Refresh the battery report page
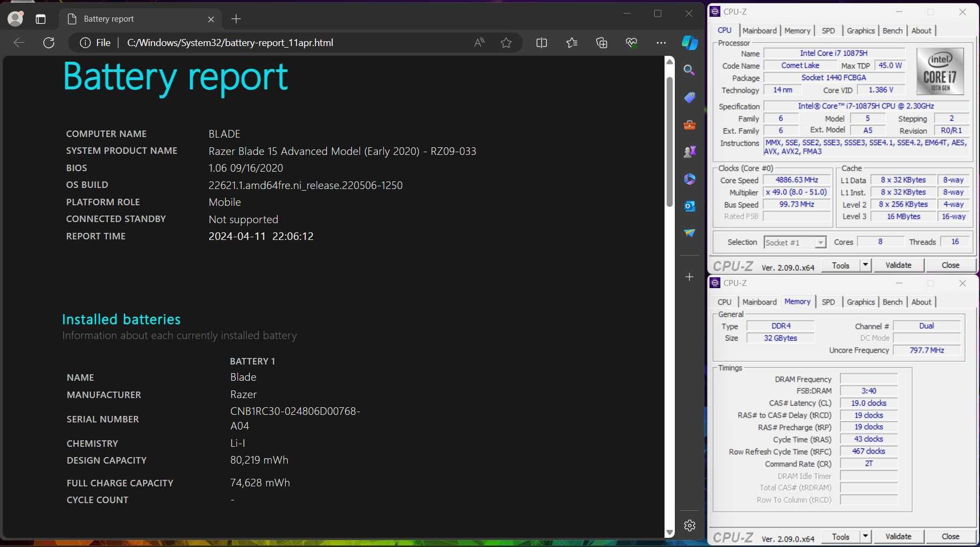The width and height of the screenshot is (980, 547). click(49, 43)
